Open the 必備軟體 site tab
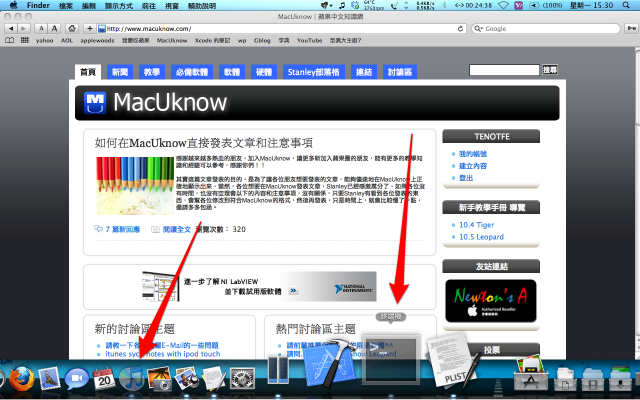Screen dimensions: 640x400 [192, 72]
